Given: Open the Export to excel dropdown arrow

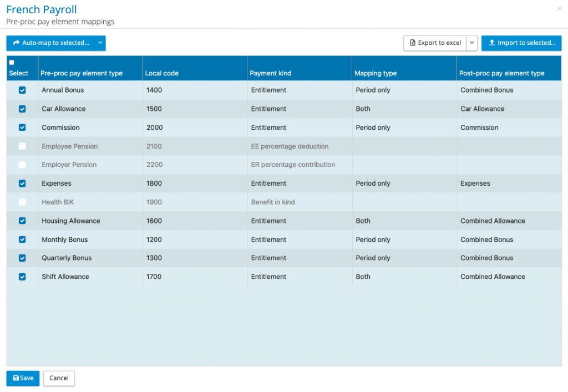Looking at the screenshot, I should click(471, 43).
